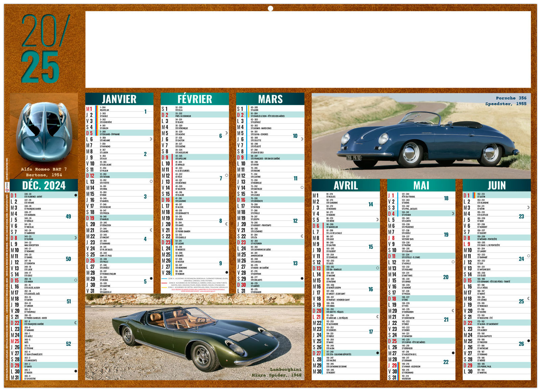Screen dimensions: 541x392
Task: Click the 'J 8 VICTOIRE 1945' row in Mai
Action: point(421,238)
